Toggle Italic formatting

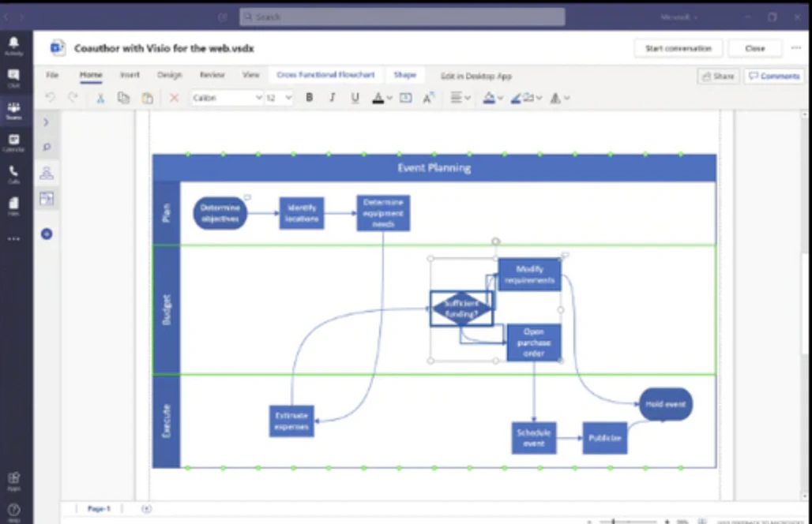(x=332, y=97)
